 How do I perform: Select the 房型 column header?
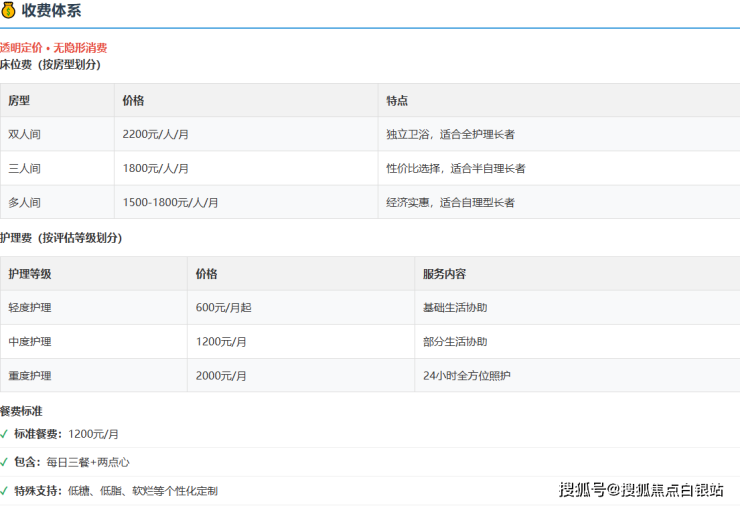coord(19,101)
